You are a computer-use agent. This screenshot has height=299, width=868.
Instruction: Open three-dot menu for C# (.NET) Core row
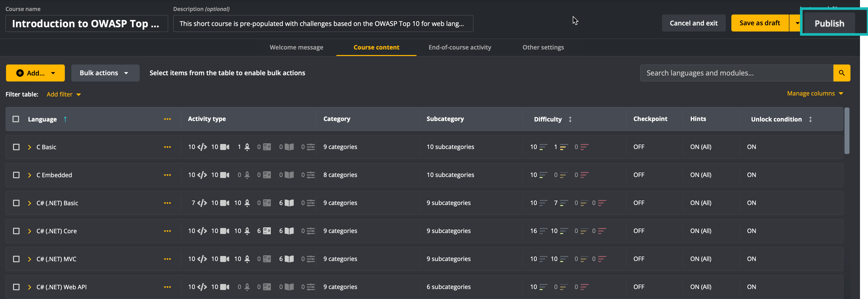click(167, 231)
